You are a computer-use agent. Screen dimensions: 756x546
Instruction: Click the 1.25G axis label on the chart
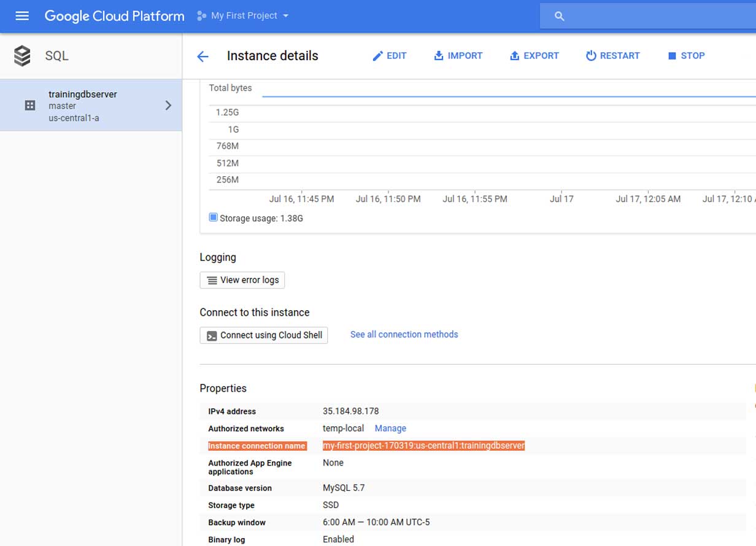tap(227, 112)
